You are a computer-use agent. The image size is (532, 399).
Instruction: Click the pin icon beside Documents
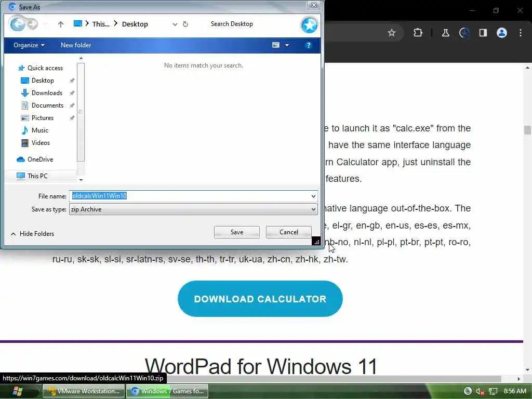point(72,105)
